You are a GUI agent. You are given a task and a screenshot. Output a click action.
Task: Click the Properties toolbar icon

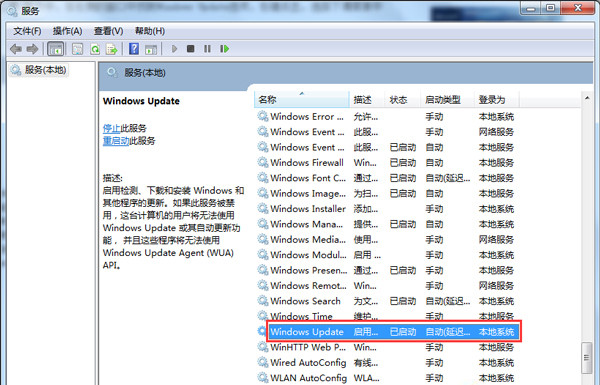click(x=78, y=49)
